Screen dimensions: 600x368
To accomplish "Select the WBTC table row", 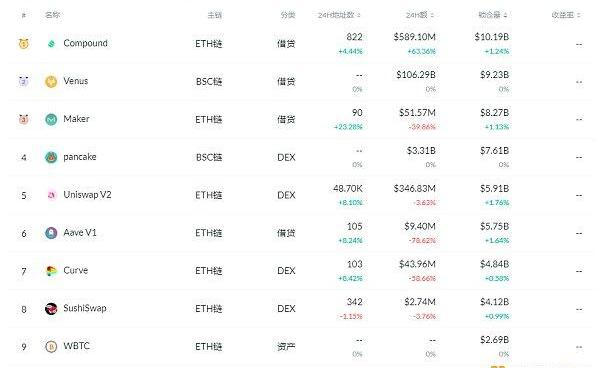I will tap(300, 347).
